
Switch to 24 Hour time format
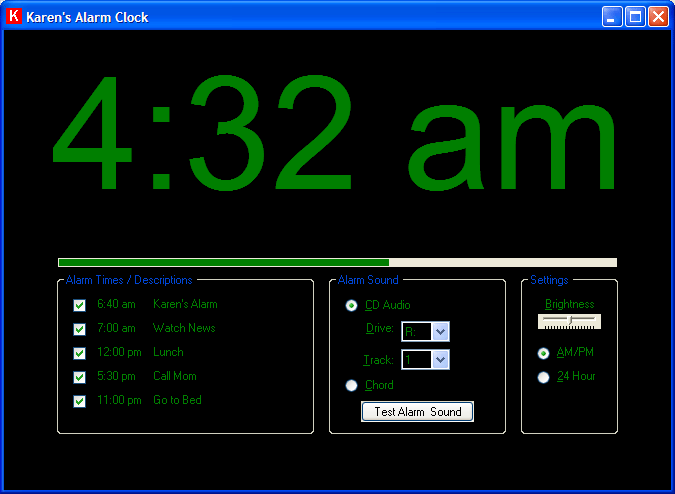(543, 377)
